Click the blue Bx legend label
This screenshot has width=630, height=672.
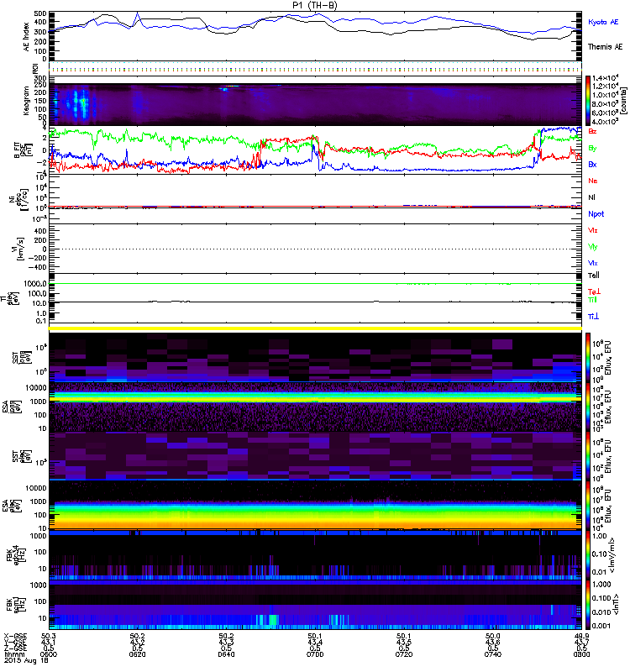pyautogui.click(x=592, y=164)
